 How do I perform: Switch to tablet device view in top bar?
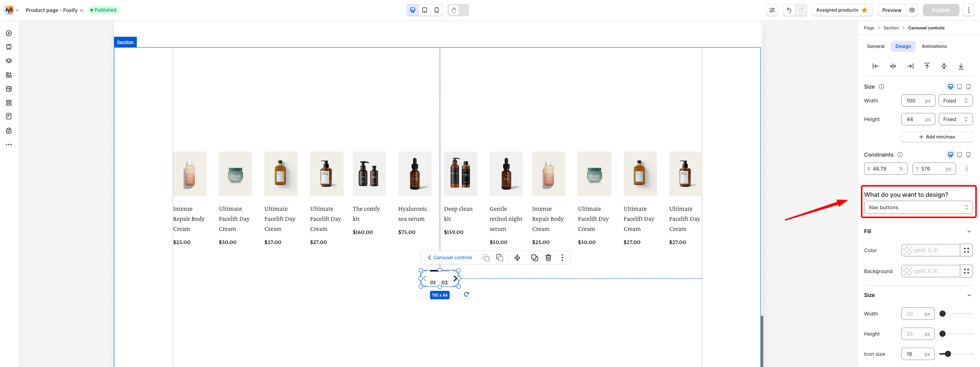[425, 10]
